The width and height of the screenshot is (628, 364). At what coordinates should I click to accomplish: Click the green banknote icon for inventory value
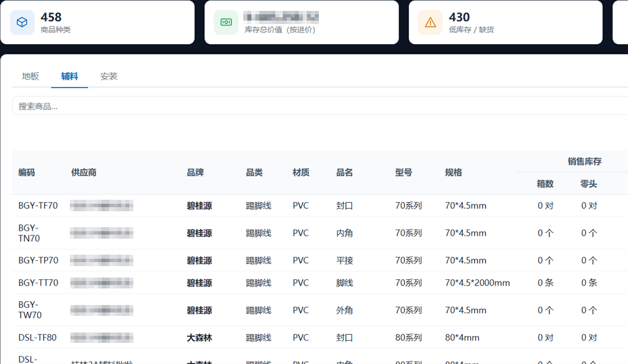[226, 22]
